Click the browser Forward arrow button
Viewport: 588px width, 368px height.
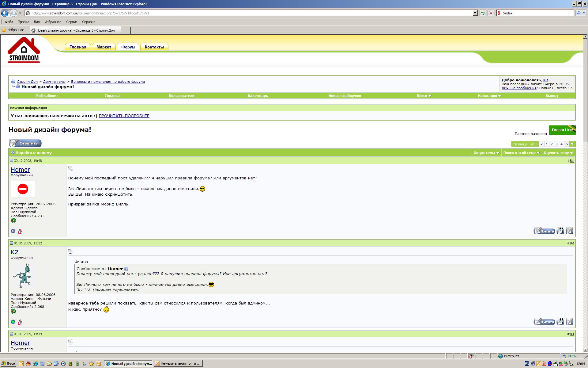(x=13, y=13)
